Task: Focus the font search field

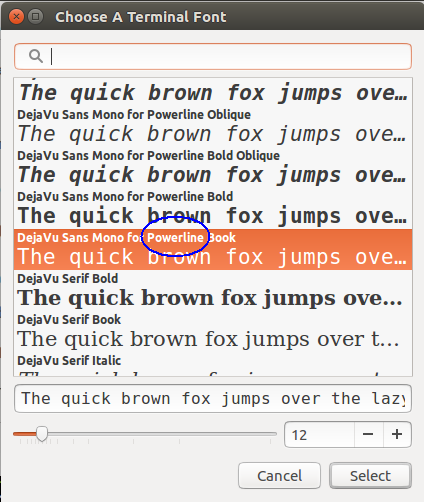Action: (213, 56)
